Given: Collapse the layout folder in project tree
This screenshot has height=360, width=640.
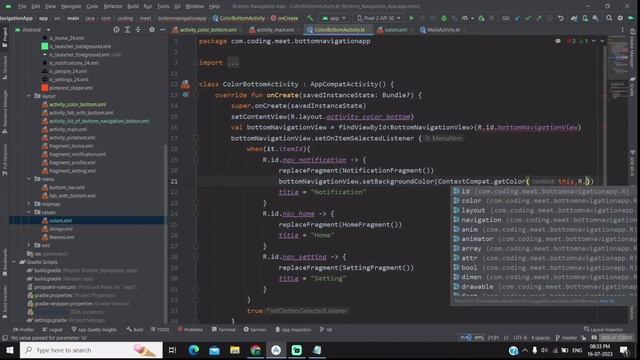Looking at the screenshot, I should [x=29, y=96].
